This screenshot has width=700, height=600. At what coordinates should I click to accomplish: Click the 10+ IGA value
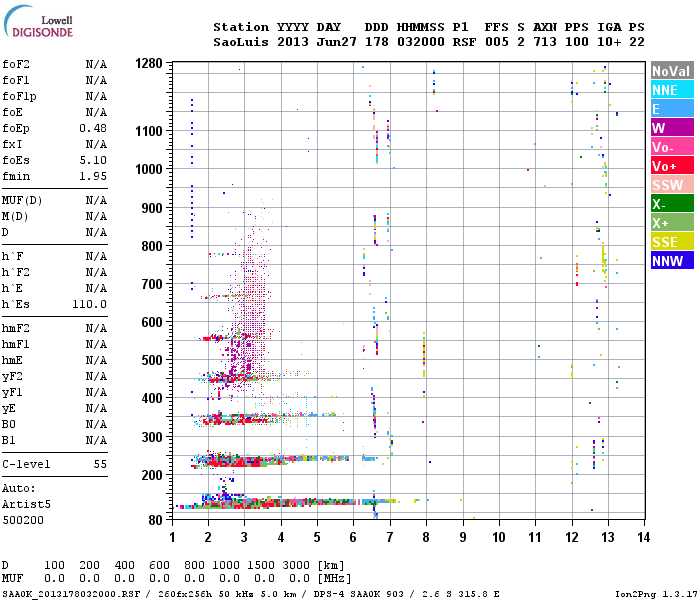tap(609, 42)
